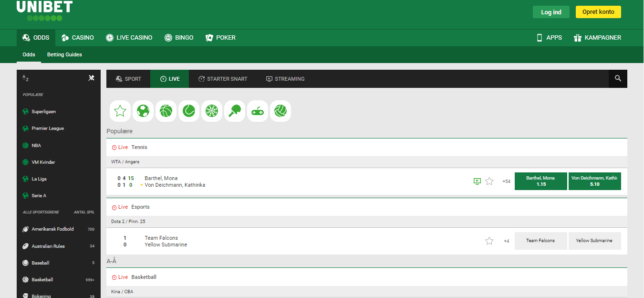Collapse the Live Basketball section header
The image size is (644, 298).
pyautogui.click(x=366, y=277)
